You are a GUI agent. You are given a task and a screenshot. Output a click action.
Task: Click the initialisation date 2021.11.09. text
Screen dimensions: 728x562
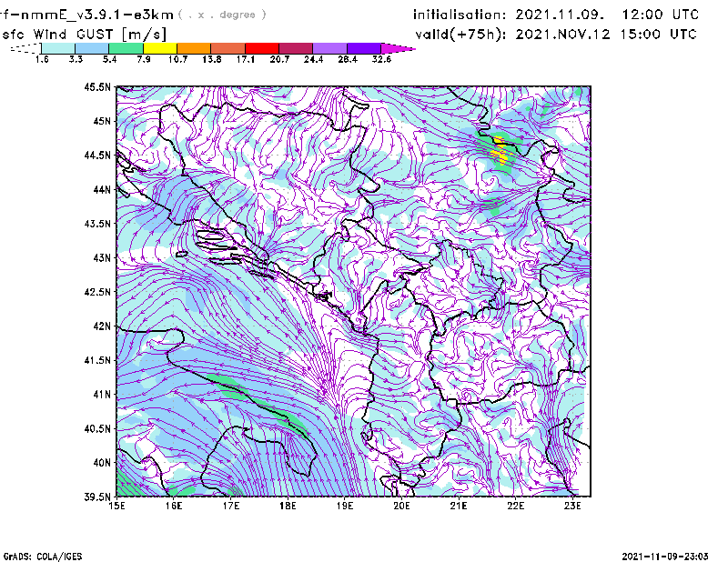(560, 15)
